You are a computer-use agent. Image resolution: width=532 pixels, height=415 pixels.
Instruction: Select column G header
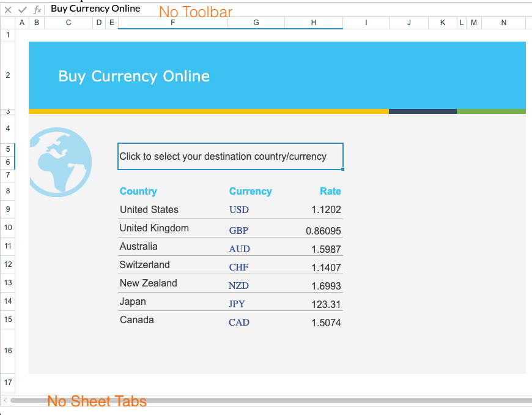(x=256, y=23)
